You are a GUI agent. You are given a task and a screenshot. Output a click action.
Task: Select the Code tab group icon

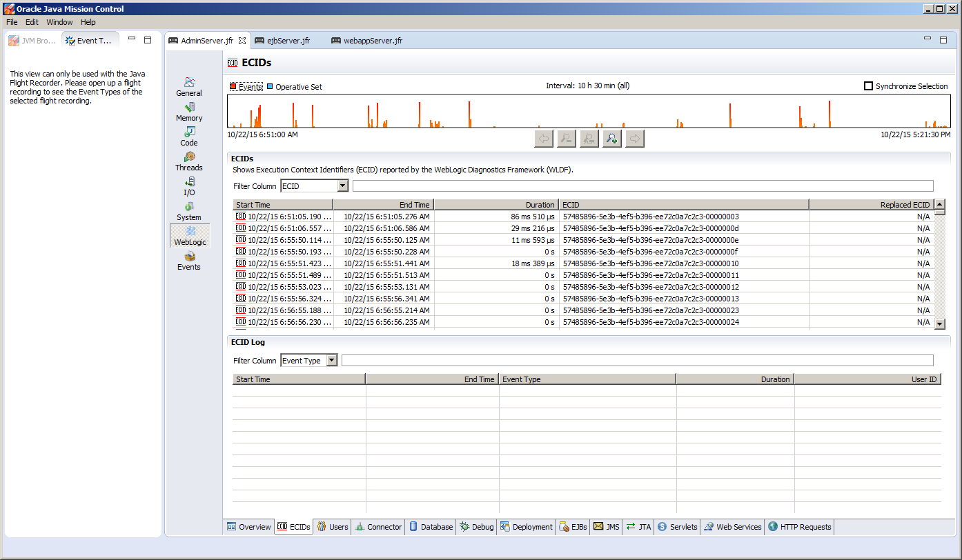(x=189, y=137)
